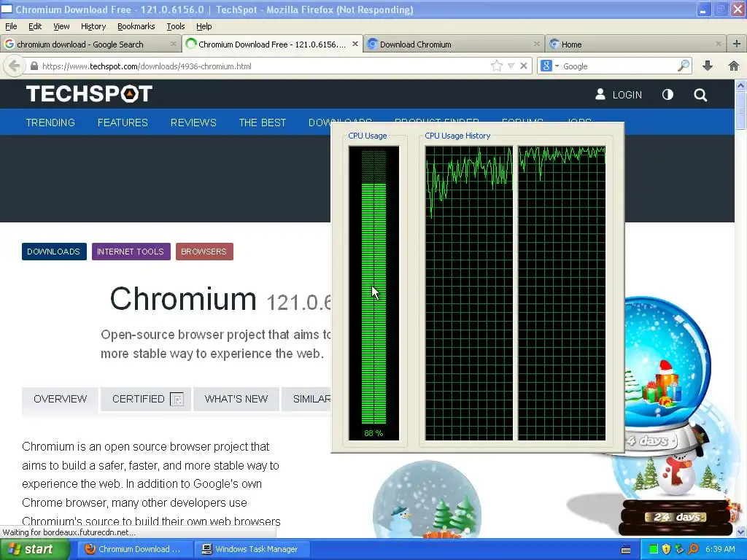Click the Google search input field
747x560 pixels.
pyautogui.click(x=619, y=66)
